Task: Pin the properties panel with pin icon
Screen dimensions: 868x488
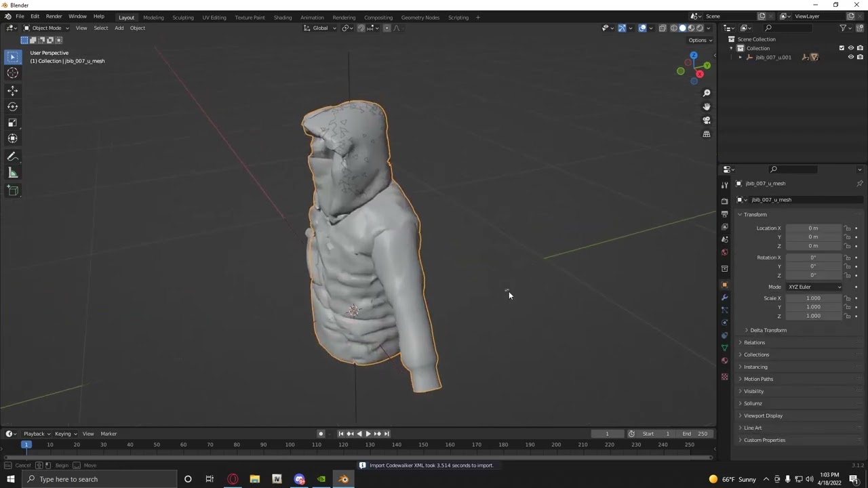Action: 859,184
